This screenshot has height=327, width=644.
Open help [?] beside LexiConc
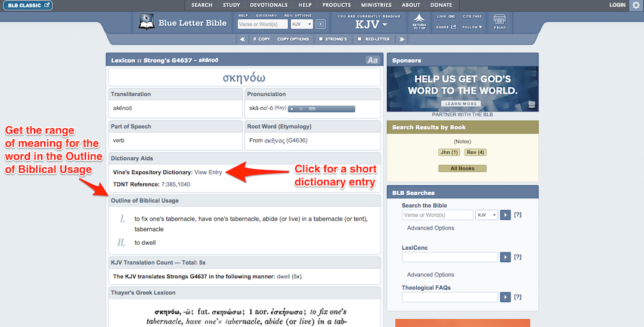tap(518, 257)
